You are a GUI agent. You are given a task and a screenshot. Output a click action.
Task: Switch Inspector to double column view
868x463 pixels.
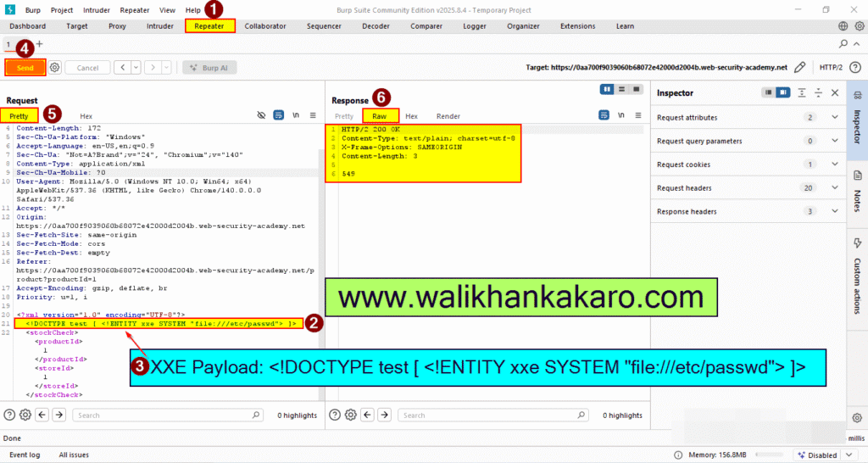click(782, 92)
